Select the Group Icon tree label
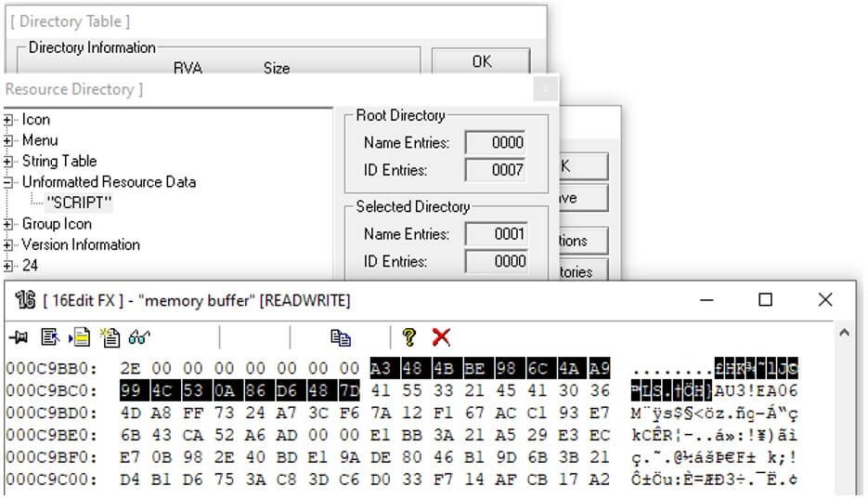868x499 pixels. [x=57, y=224]
